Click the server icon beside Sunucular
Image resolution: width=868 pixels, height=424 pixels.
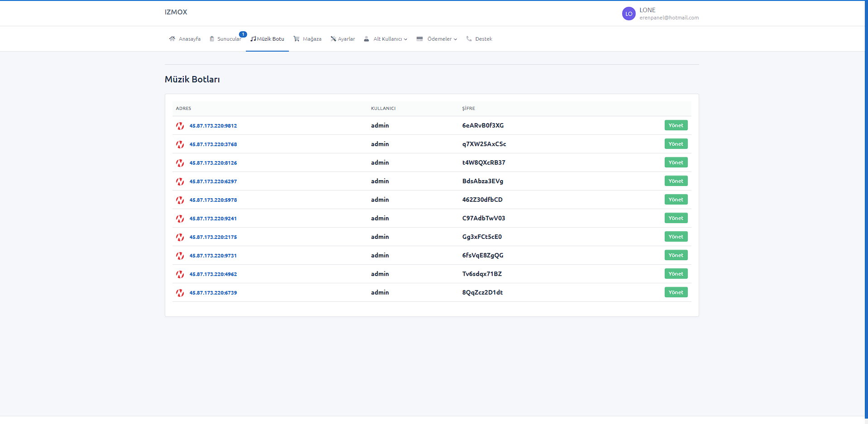(x=212, y=39)
